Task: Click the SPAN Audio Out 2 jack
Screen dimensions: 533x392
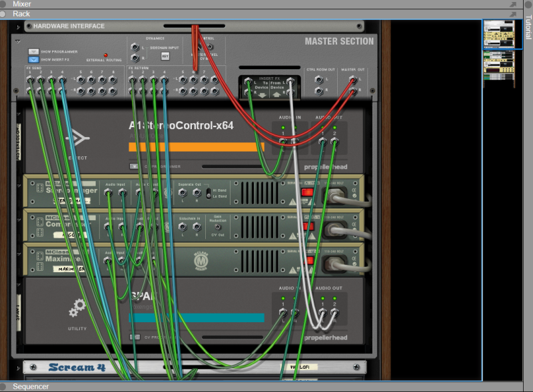Action: pos(334,312)
